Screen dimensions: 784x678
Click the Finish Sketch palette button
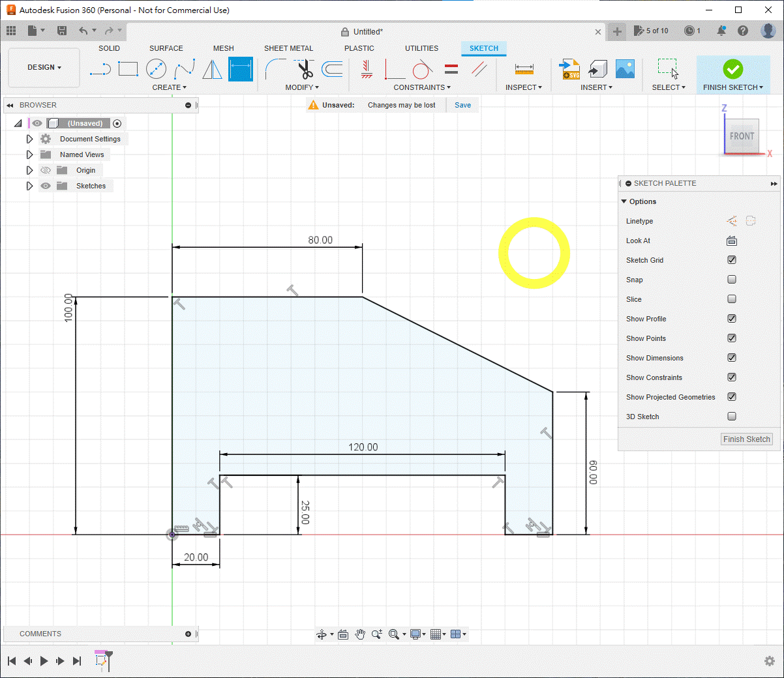tap(747, 439)
